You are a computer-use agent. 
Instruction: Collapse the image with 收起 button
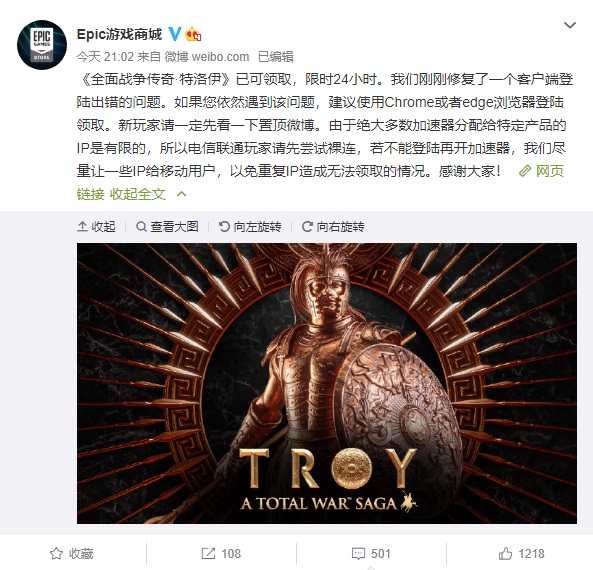click(96, 227)
